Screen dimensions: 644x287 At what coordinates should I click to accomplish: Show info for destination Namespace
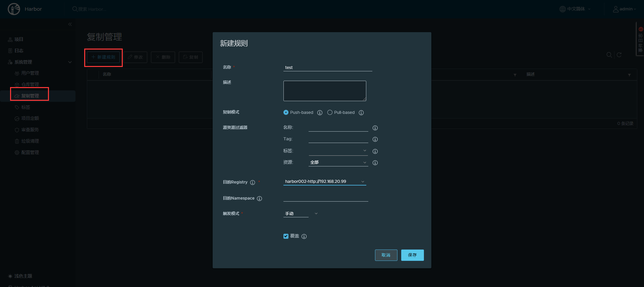click(259, 199)
